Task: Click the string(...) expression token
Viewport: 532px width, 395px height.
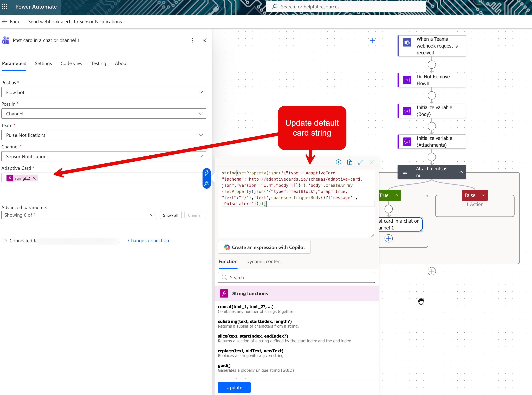Action: pos(22,178)
